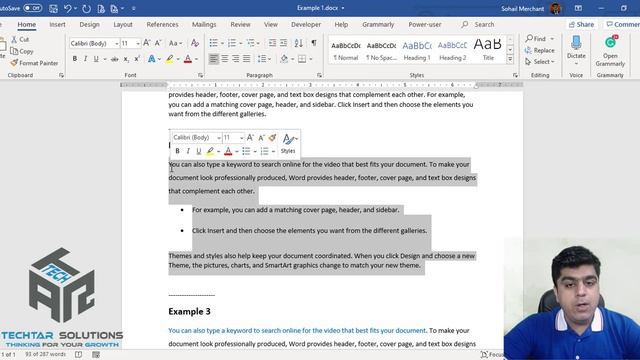
Task: Align text left in ribbon
Action: coord(213,59)
